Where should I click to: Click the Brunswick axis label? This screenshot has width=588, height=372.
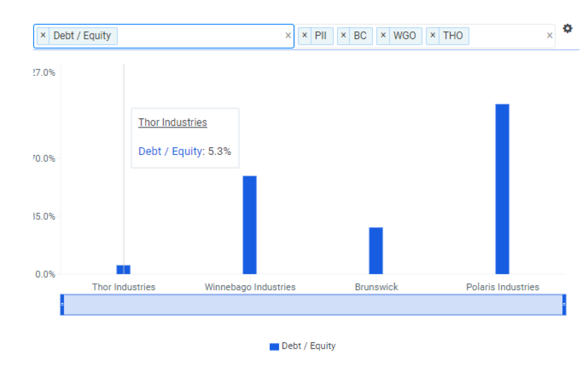tap(376, 287)
